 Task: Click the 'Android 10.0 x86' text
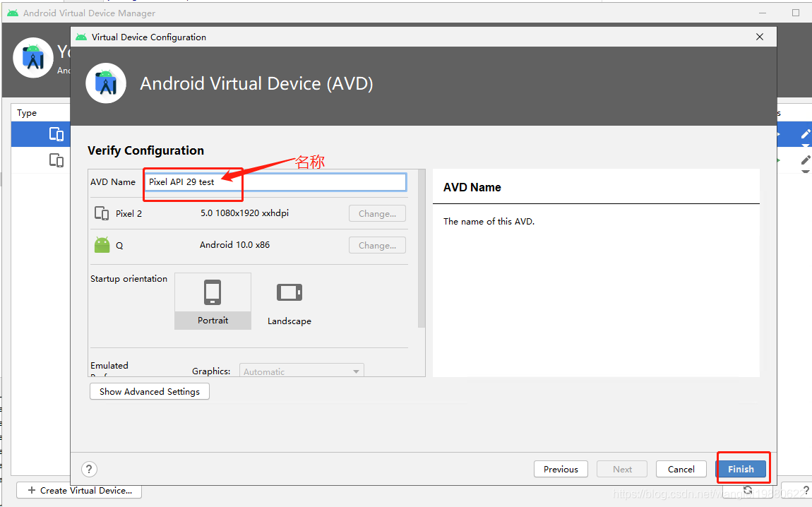[x=234, y=244]
